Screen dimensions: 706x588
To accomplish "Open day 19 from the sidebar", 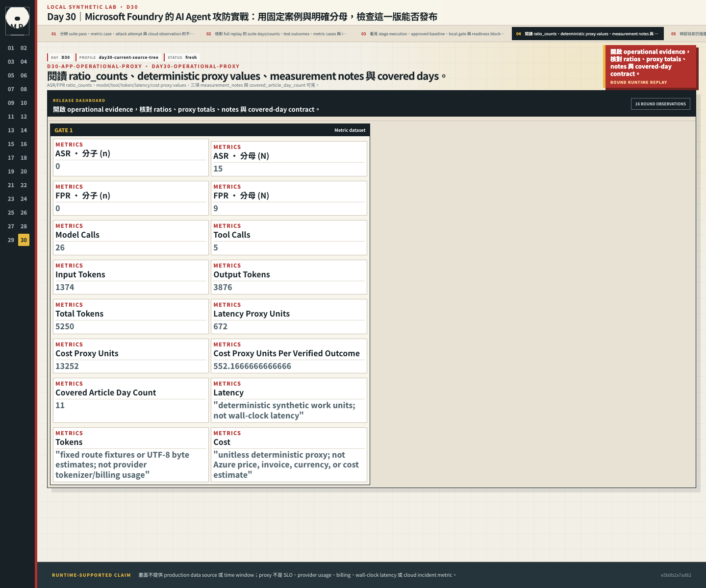I will pyautogui.click(x=11, y=171).
